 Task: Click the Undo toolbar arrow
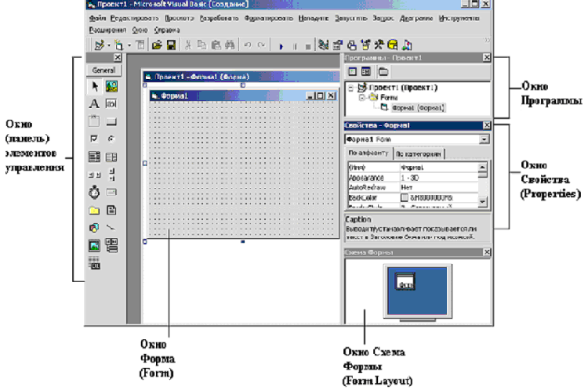coord(248,45)
